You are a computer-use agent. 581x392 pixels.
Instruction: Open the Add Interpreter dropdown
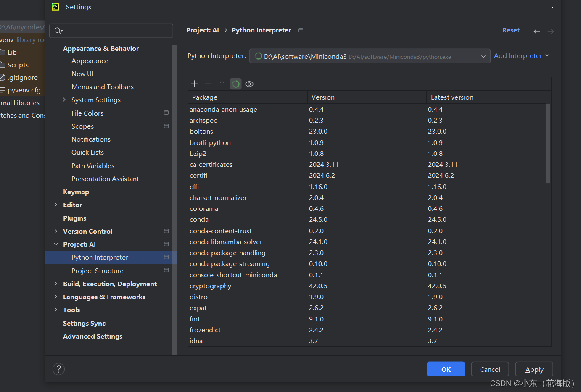point(521,56)
